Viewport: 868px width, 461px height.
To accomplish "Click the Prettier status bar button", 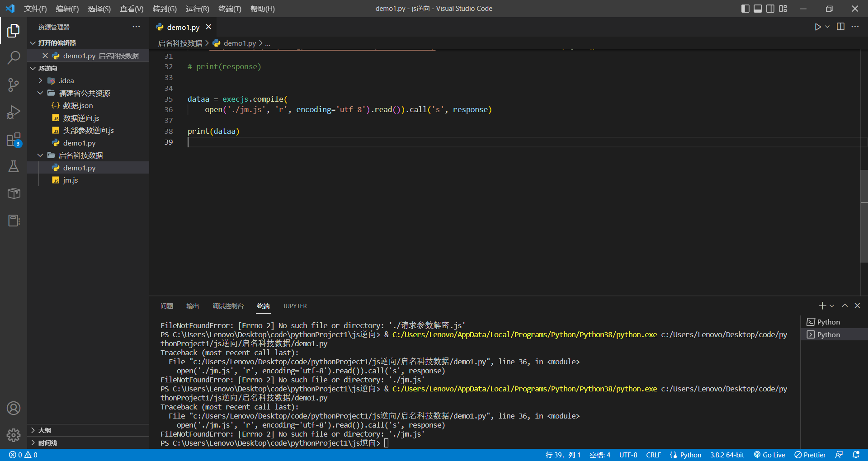I will click(810, 455).
